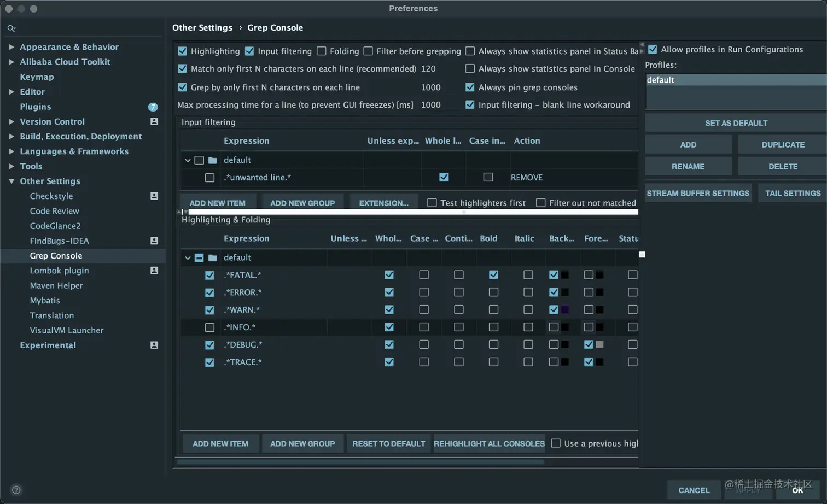This screenshot has width=827, height=504.
Task: Expand Appearance & Behavior tree node
Action: click(x=11, y=47)
